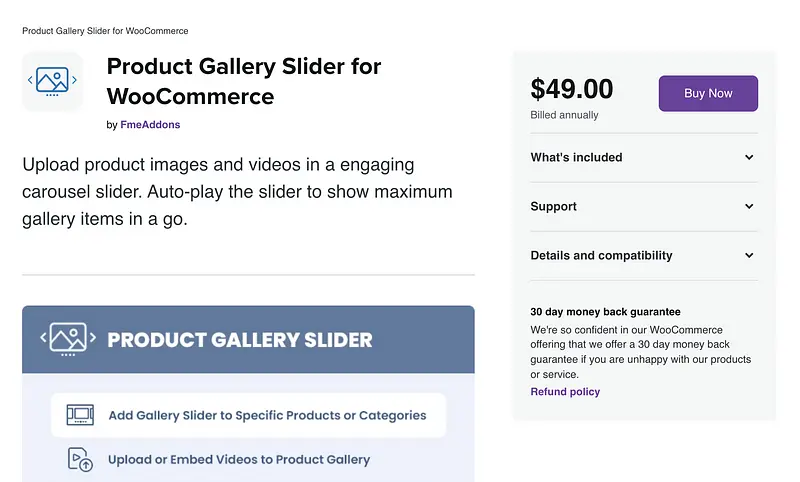
Task: Click the 30 day money back guarantee heading
Action: (x=605, y=312)
